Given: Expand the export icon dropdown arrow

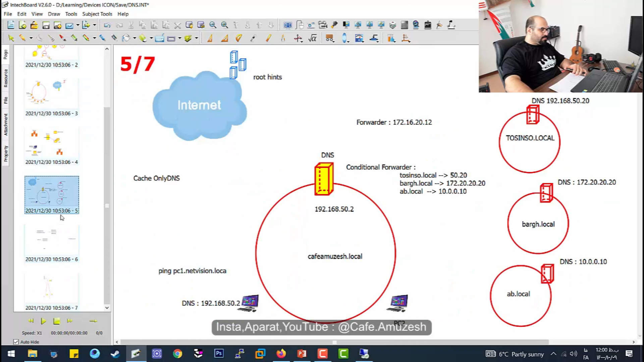Looking at the screenshot, I should [x=94, y=25].
